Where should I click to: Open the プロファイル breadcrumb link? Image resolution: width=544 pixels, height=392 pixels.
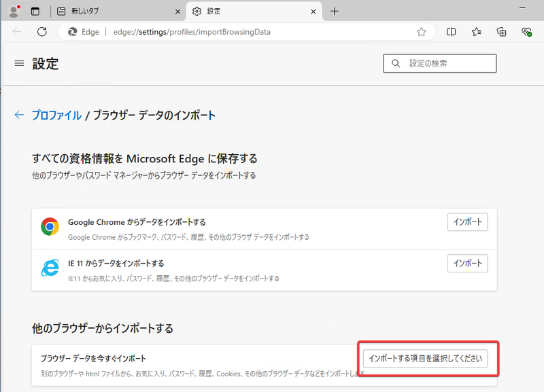56,115
